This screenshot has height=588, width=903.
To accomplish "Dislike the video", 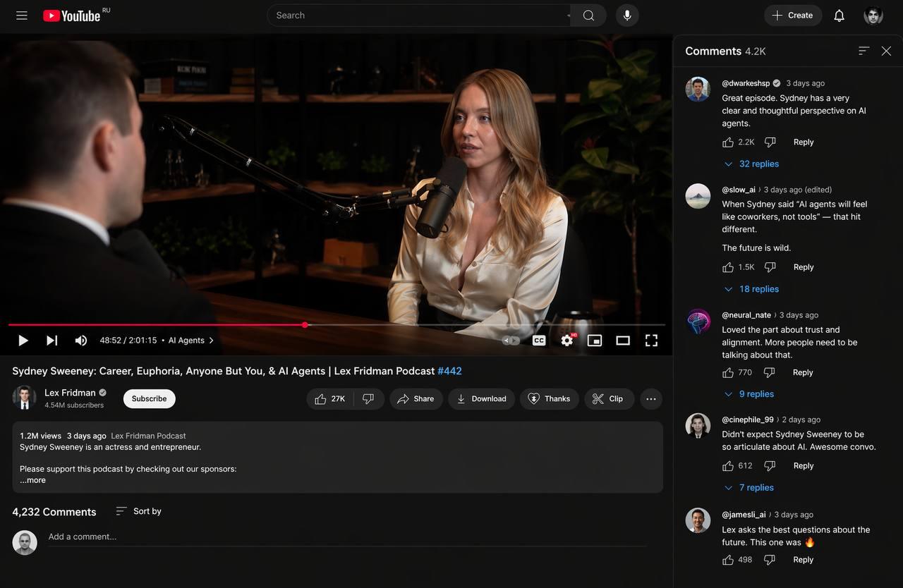I will pyautogui.click(x=368, y=399).
